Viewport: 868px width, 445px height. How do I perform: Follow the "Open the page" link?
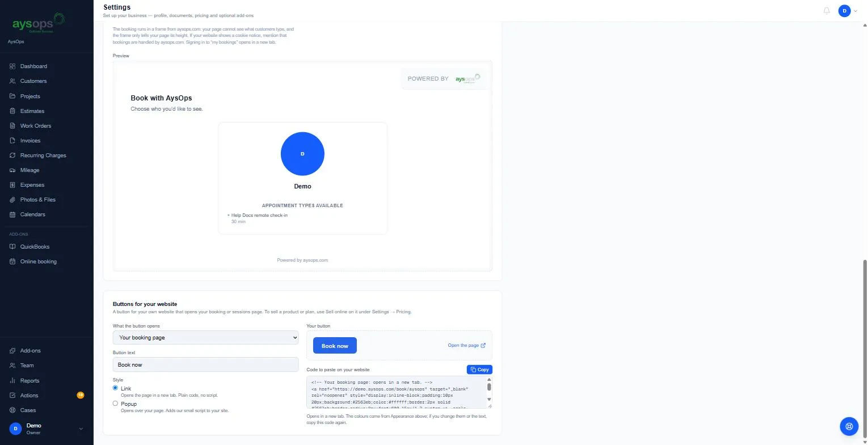466,345
